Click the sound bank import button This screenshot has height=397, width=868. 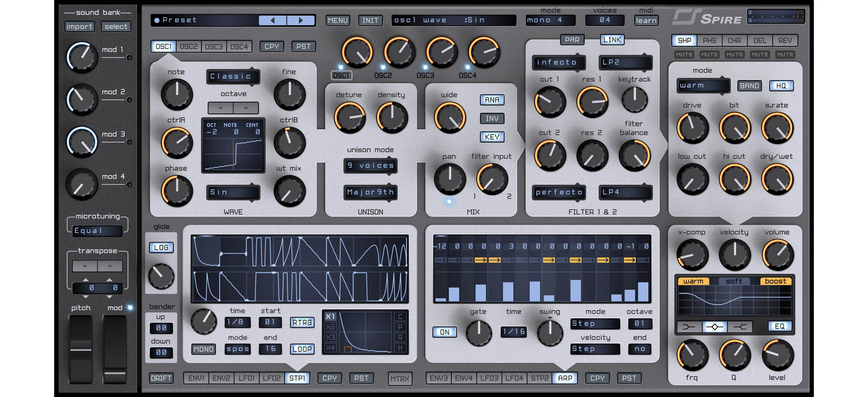coord(79,27)
